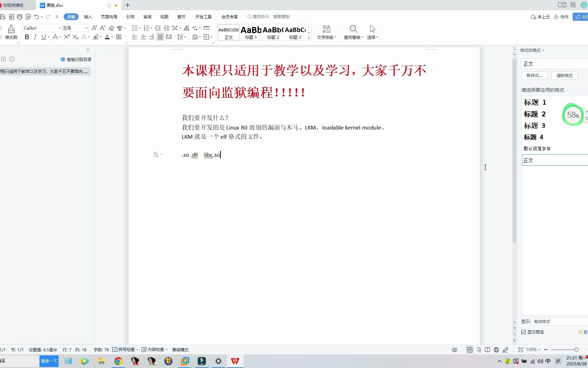
Task: Show the ruler/tab stops icon
Action: click(207, 28)
